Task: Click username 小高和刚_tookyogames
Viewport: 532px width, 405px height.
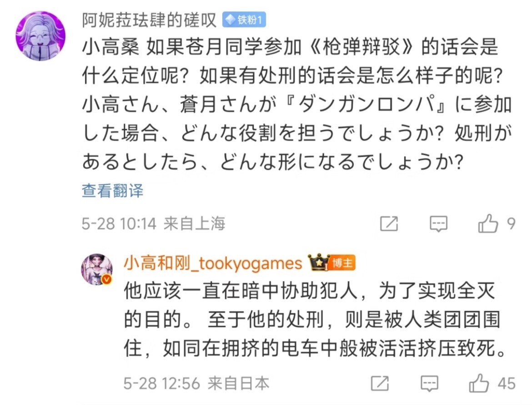Action: click(213, 263)
